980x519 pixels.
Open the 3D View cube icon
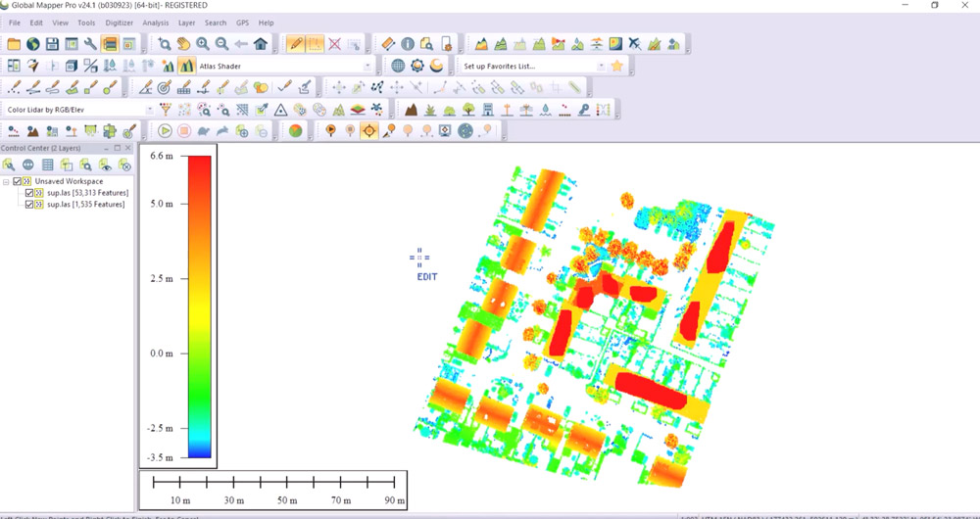72,66
